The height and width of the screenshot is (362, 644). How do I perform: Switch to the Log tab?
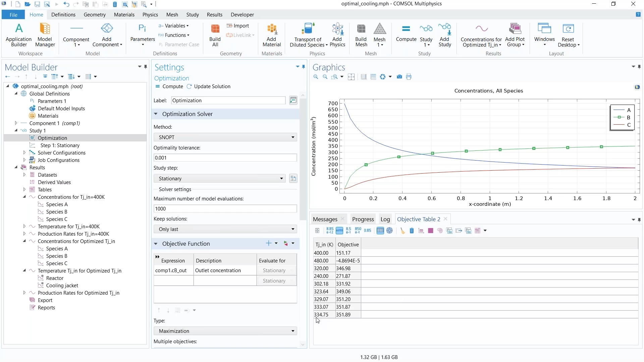pyautogui.click(x=385, y=219)
